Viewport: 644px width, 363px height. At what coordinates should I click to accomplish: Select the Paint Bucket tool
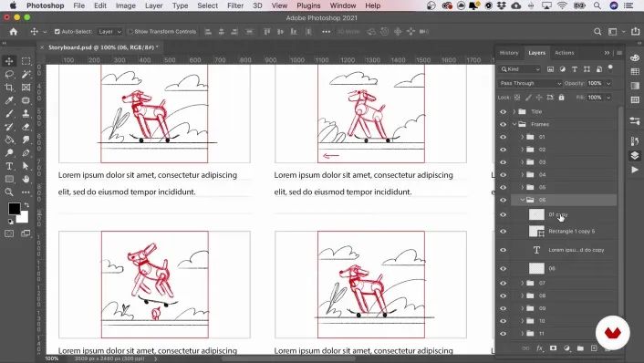(9, 140)
